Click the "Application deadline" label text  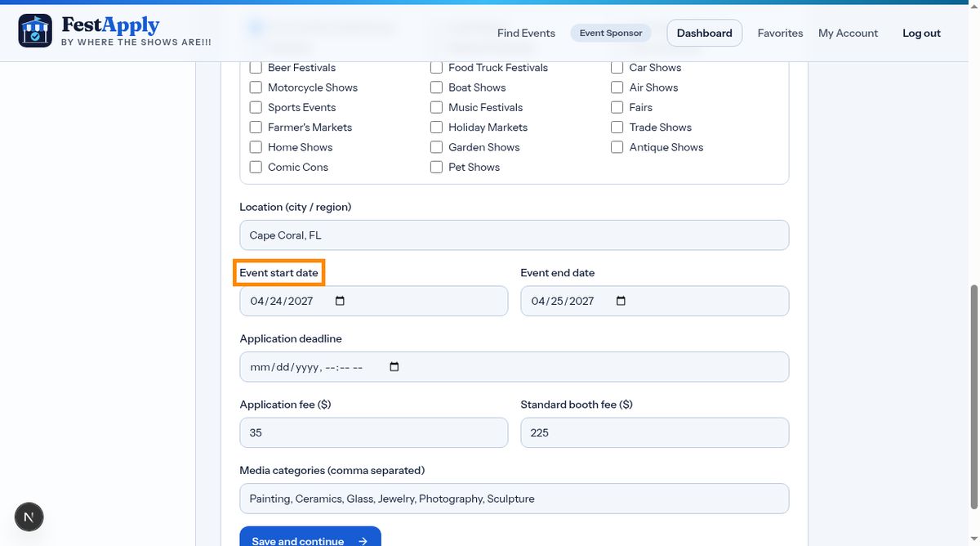(291, 338)
